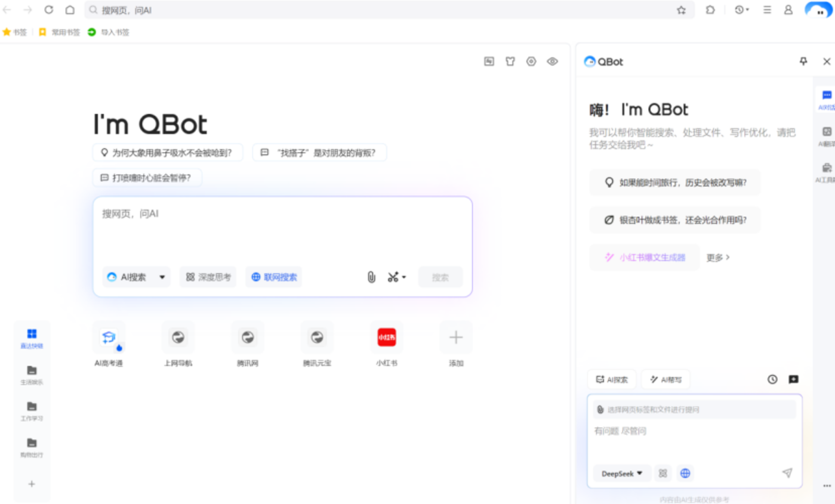Open the chat history clock icon
Screen dimensions: 835x504
(772, 379)
